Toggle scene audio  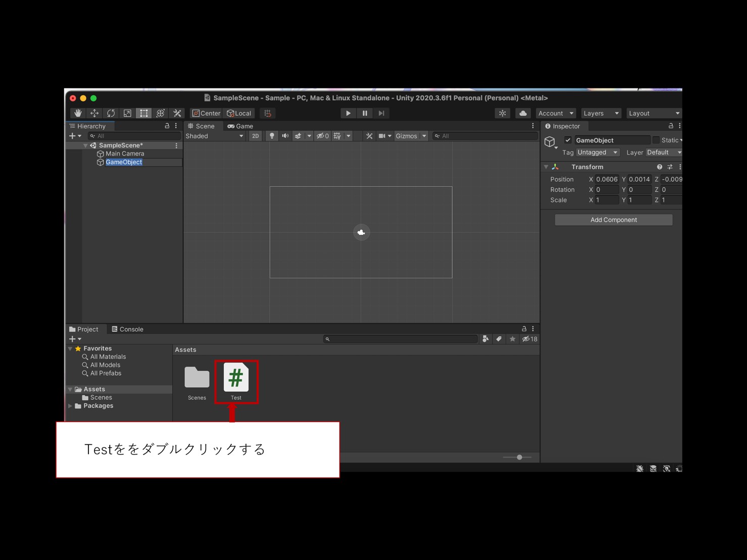(x=285, y=136)
